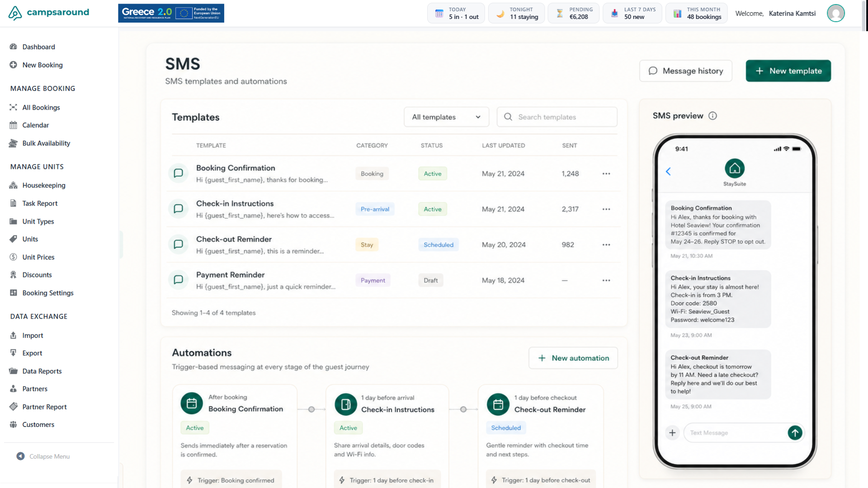Open the Last 7 Days new stat
868x488 pixels.
tap(632, 13)
